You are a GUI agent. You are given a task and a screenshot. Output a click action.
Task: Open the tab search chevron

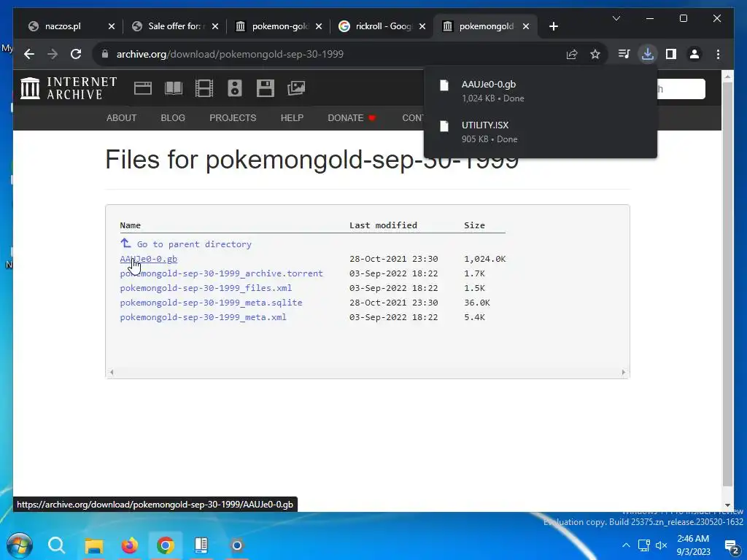(x=616, y=18)
